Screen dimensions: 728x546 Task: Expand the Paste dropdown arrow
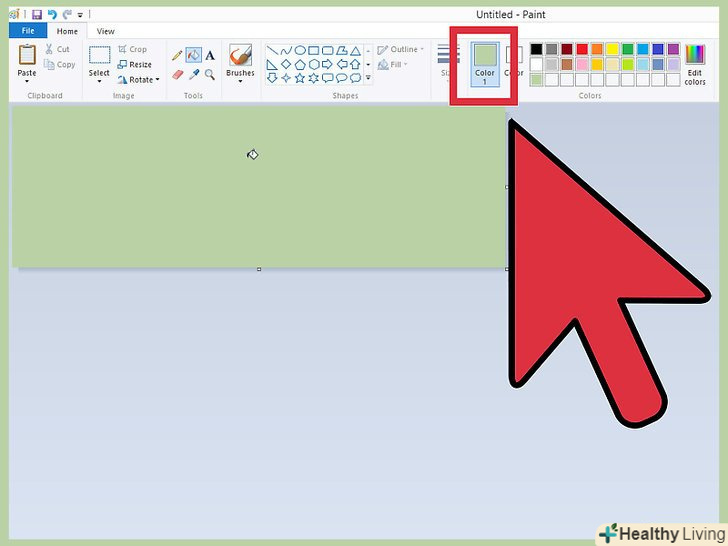pyautogui.click(x=27, y=82)
